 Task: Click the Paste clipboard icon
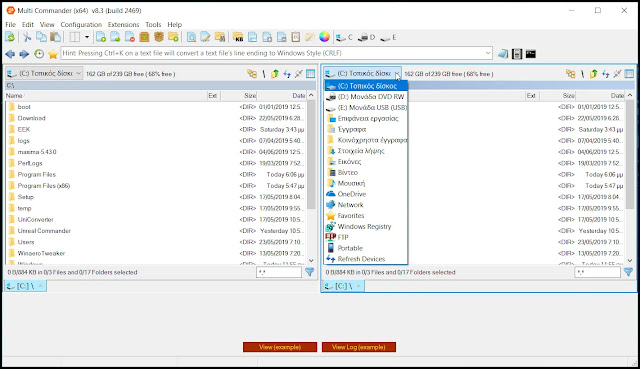(x=56, y=37)
